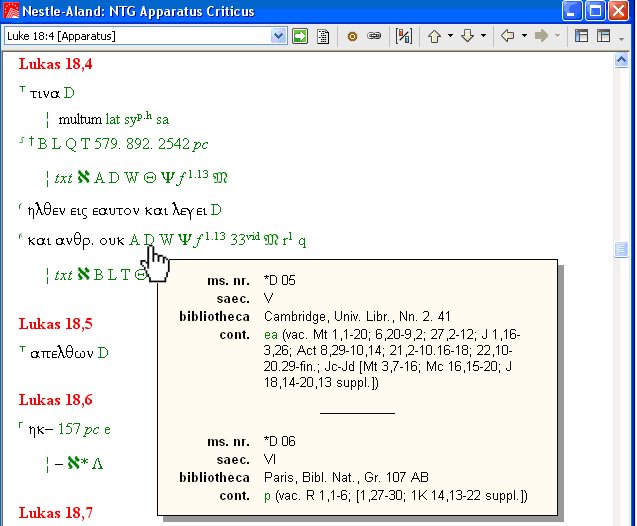Expand the forward history dropdown
The image size is (637, 526).
pyautogui.click(x=557, y=36)
